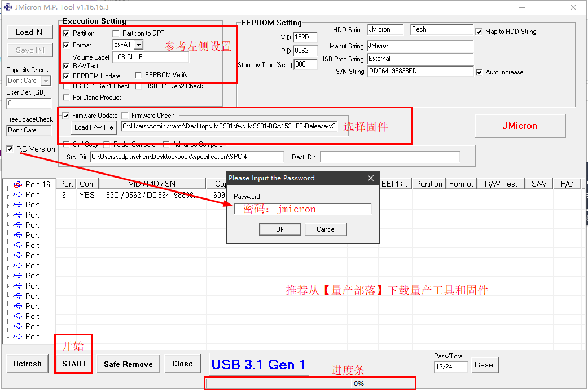Click the JMicron logo button
The image size is (588, 390).
pos(520,126)
